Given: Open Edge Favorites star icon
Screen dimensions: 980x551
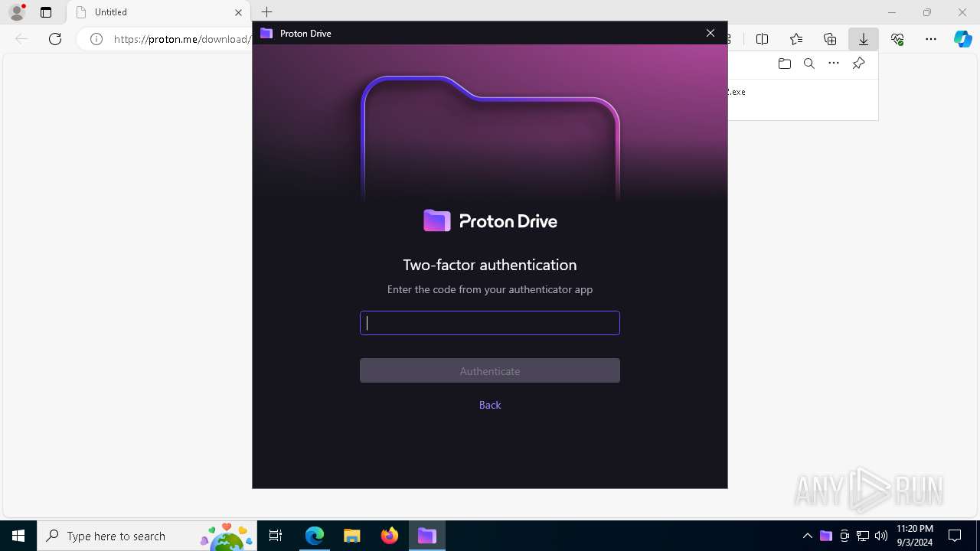Looking at the screenshot, I should tap(796, 39).
